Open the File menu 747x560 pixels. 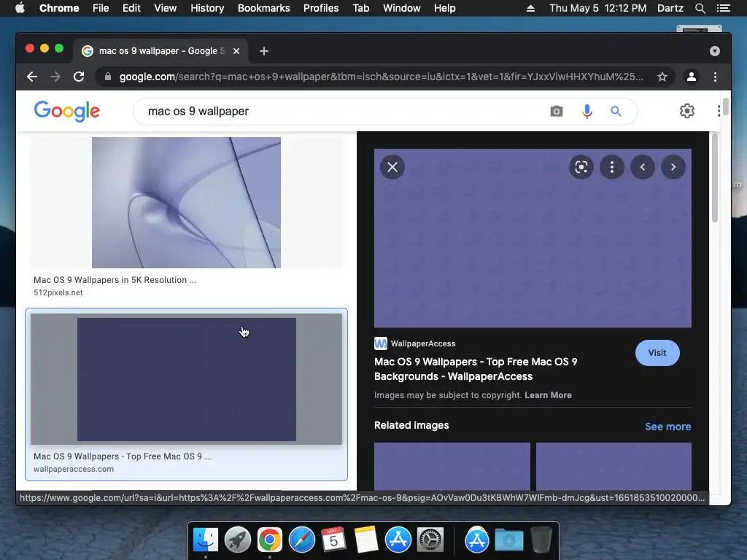click(101, 8)
